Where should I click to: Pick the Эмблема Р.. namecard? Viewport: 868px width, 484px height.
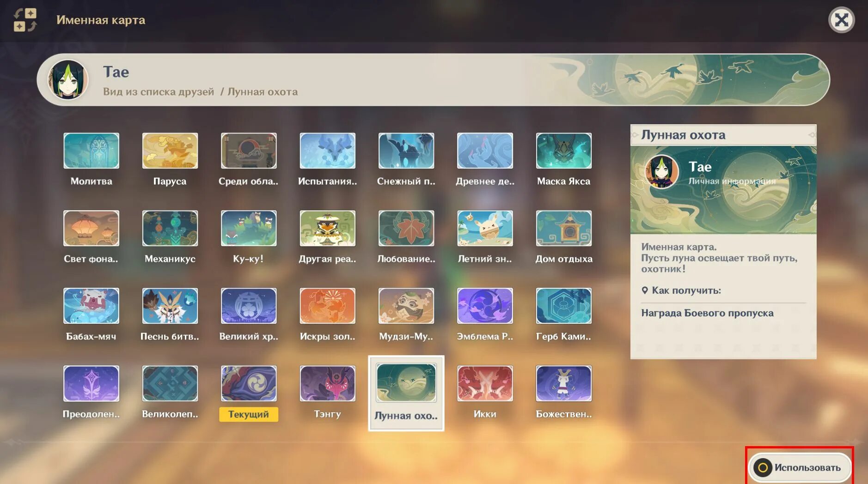485,306
